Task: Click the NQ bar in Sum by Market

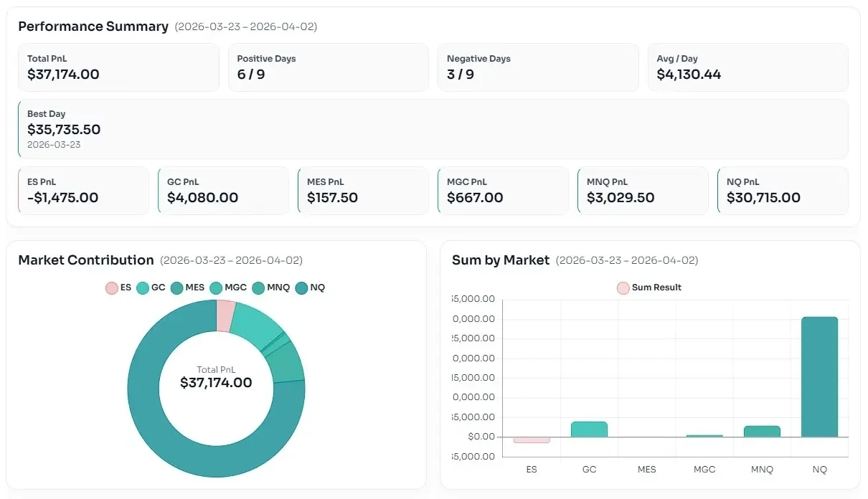Action: [819, 376]
